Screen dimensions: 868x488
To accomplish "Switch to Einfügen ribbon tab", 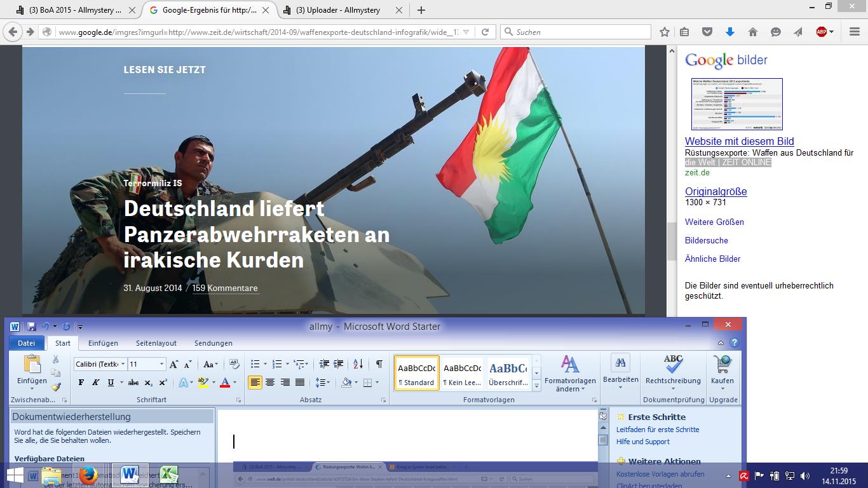I will [103, 343].
